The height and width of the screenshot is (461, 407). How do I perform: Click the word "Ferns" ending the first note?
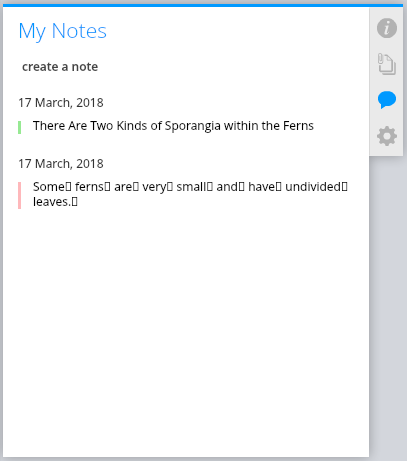coord(298,126)
